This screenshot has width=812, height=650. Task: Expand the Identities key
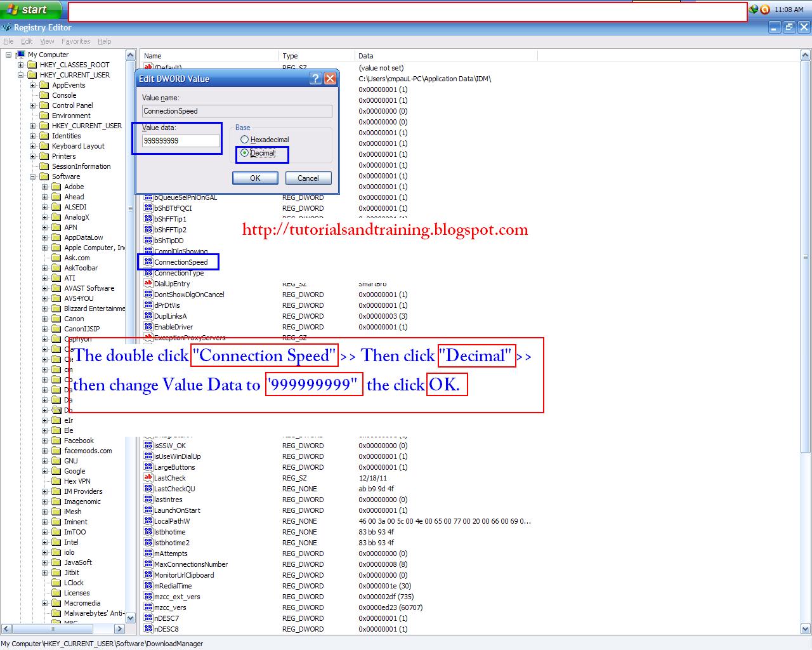pyautogui.click(x=33, y=136)
